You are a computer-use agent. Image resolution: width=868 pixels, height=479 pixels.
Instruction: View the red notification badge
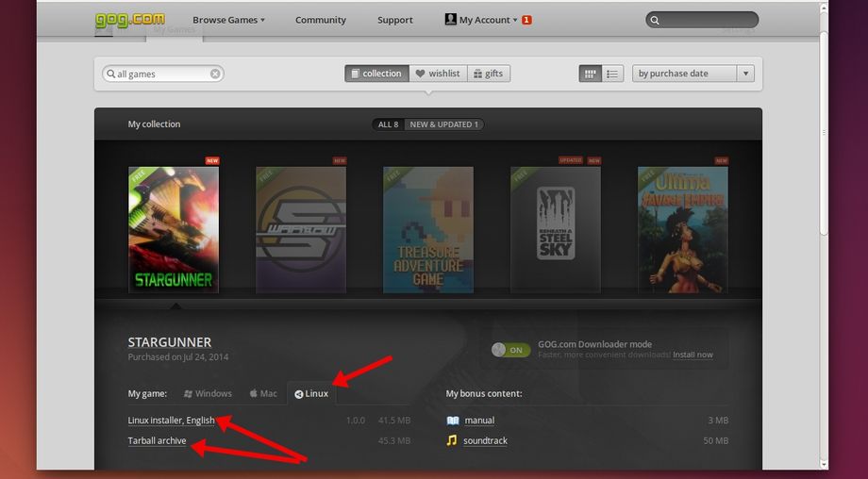tap(526, 20)
